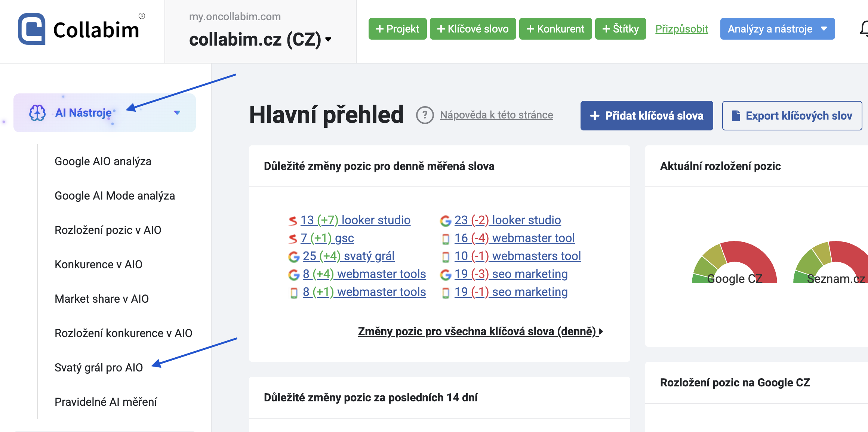The width and height of the screenshot is (868, 432).
Task: Click the notification bell icon
Action: tap(864, 29)
